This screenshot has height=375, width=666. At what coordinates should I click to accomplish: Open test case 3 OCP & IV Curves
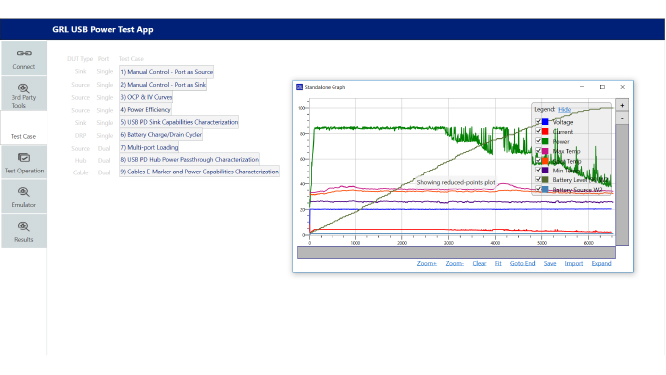tap(146, 97)
